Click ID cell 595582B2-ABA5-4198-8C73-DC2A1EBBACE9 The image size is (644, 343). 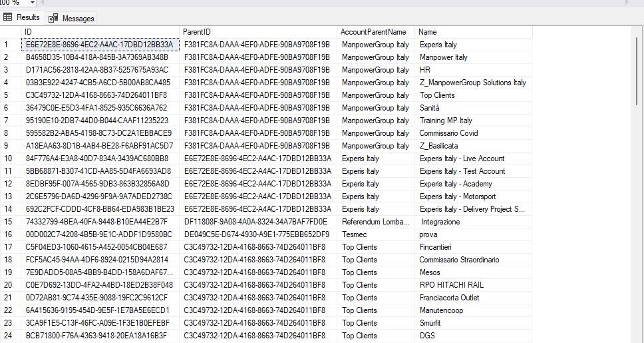tap(100, 133)
